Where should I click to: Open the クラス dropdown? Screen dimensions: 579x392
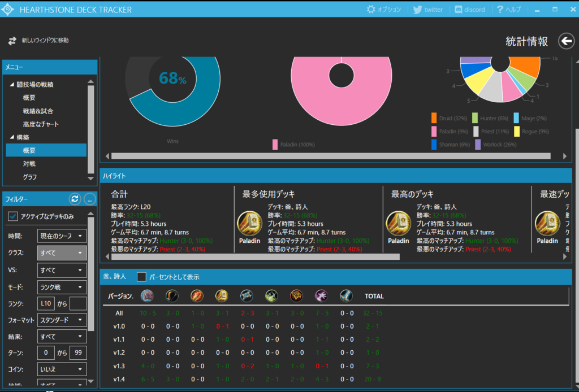[x=62, y=253]
